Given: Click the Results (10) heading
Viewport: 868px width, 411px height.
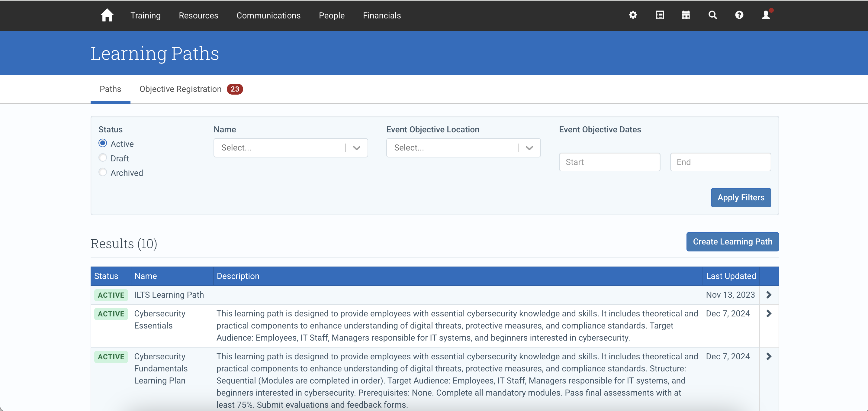Looking at the screenshot, I should (124, 244).
